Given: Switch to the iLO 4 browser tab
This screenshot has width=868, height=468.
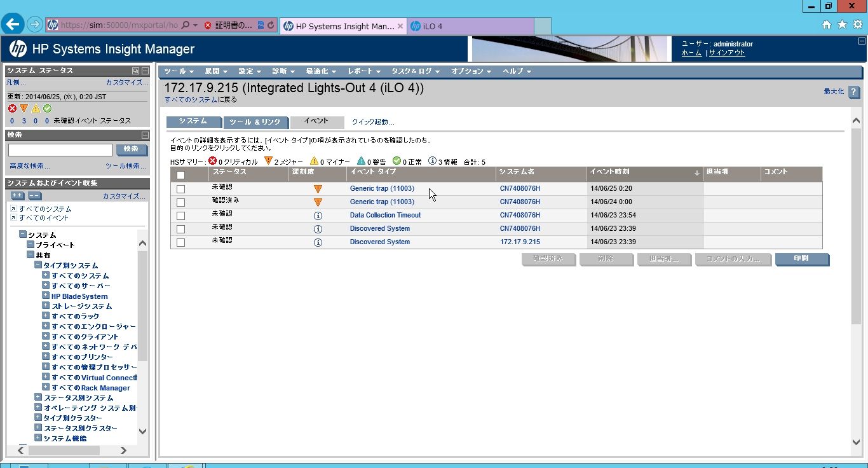Looking at the screenshot, I should pyautogui.click(x=470, y=26).
